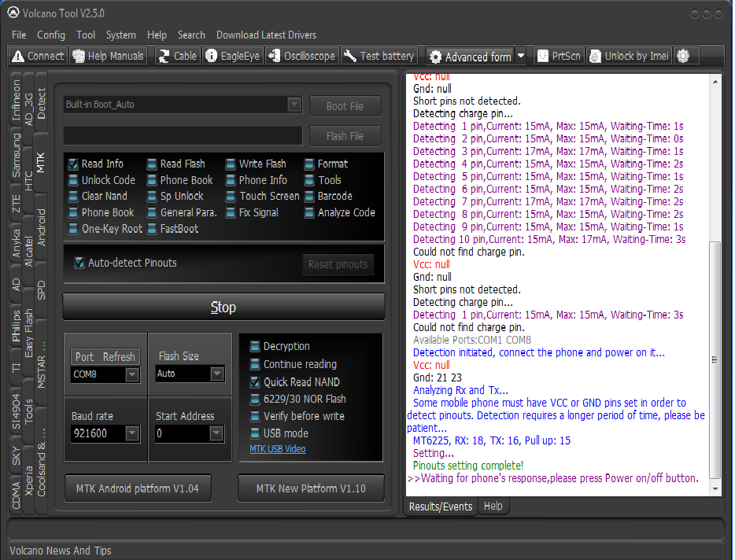Launch the Oscilloscope tool icon
This screenshot has width=735, height=560.
click(274, 56)
